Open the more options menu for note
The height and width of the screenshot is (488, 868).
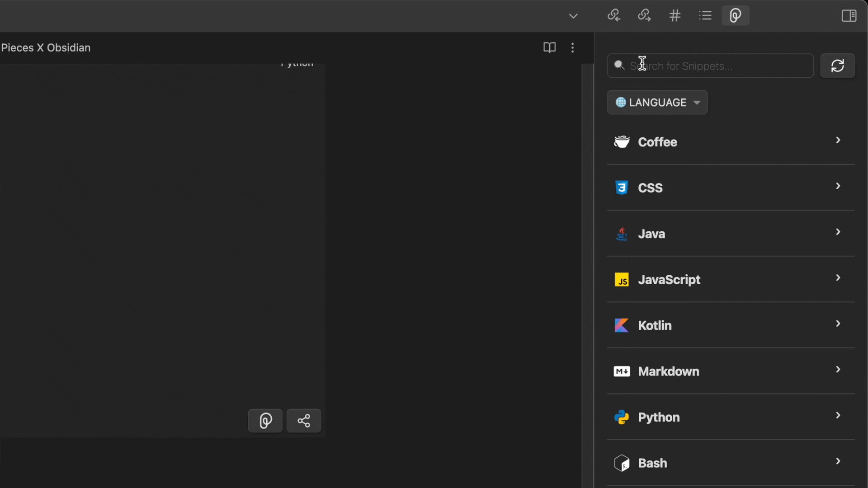pos(572,47)
